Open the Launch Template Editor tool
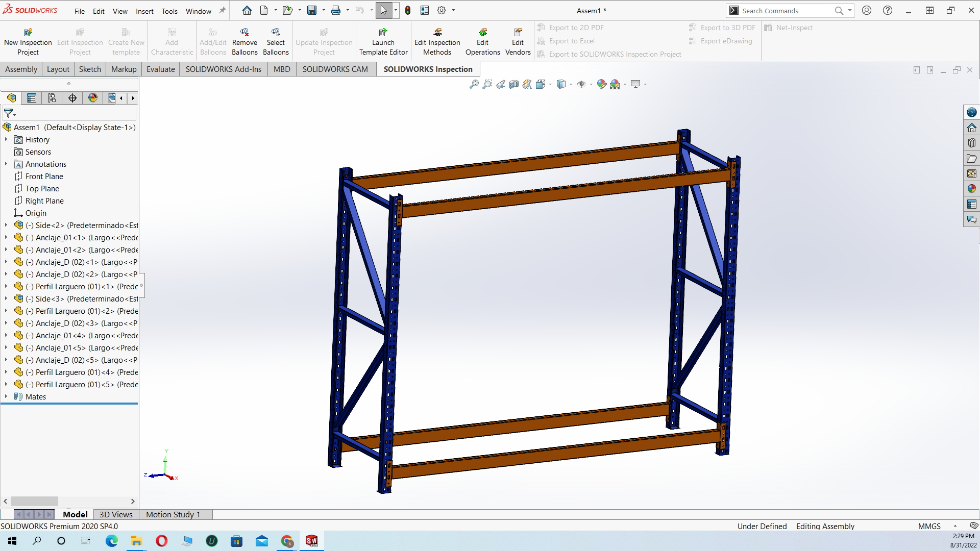The height and width of the screenshot is (551, 980). coord(383,41)
